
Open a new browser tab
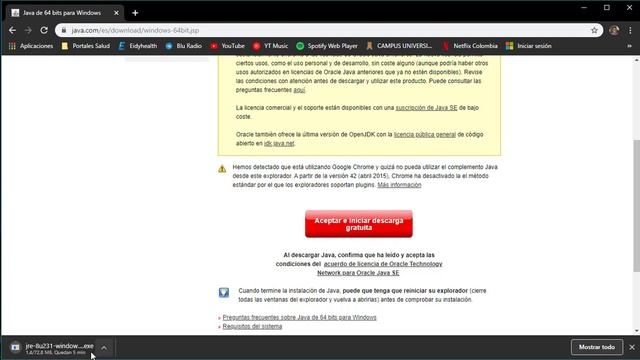click(135, 13)
